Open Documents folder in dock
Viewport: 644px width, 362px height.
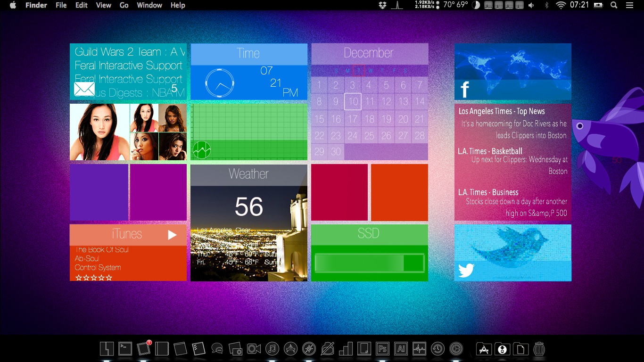coord(520,349)
